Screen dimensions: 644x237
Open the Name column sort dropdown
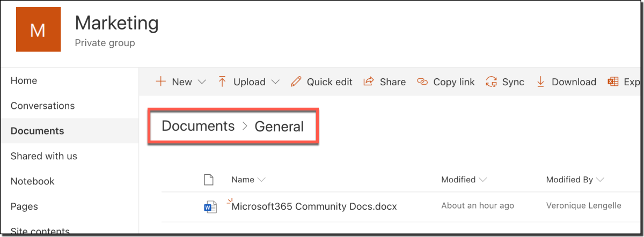(x=261, y=180)
